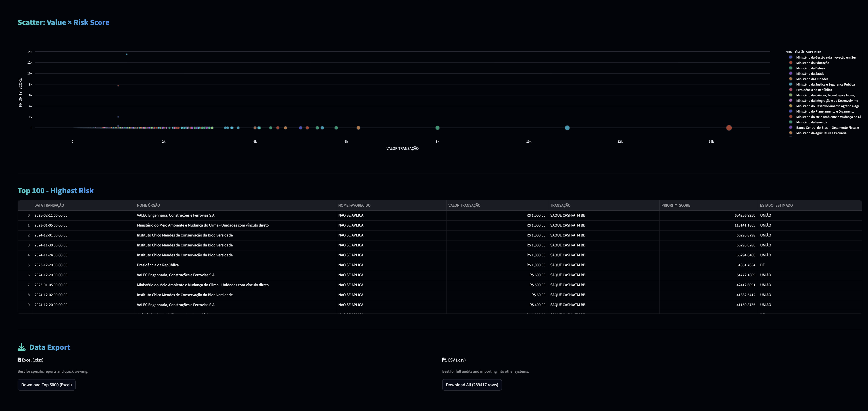The width and height of the screenshot is (868, 411).
Task: Click the Presidência da República legend marker
Action: [x=790, y=90]
